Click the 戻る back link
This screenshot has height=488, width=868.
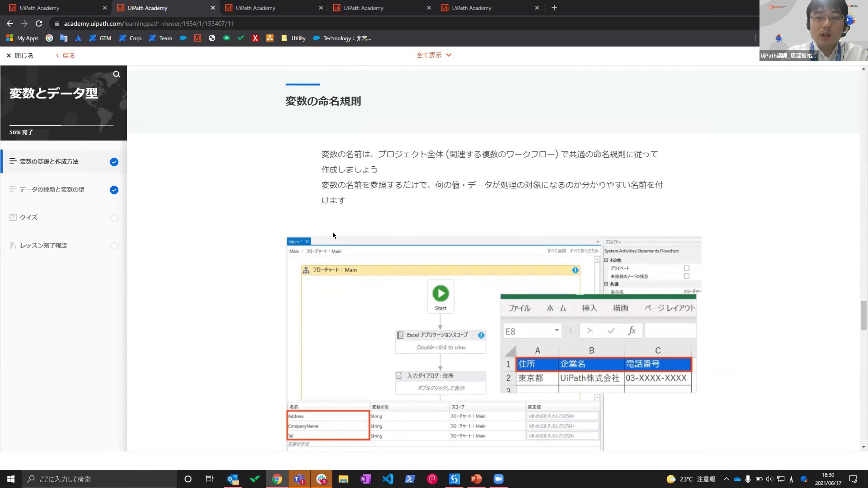coord(65,56)
